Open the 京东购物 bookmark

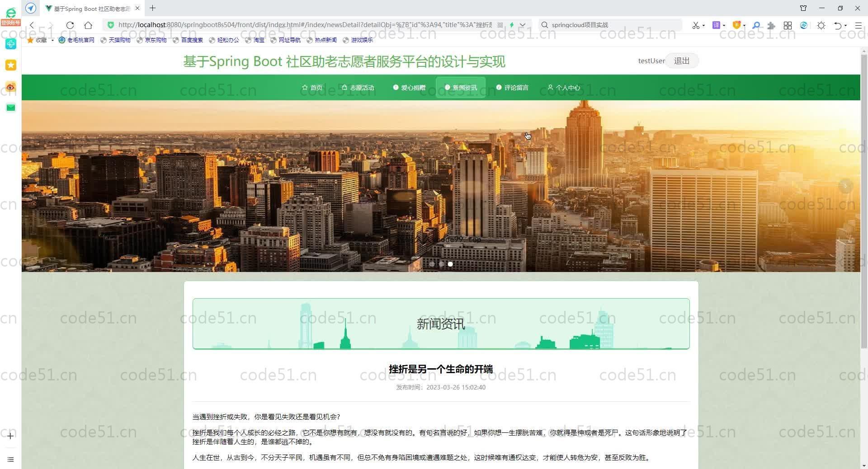pyautogui.click(x=151, y=40)
